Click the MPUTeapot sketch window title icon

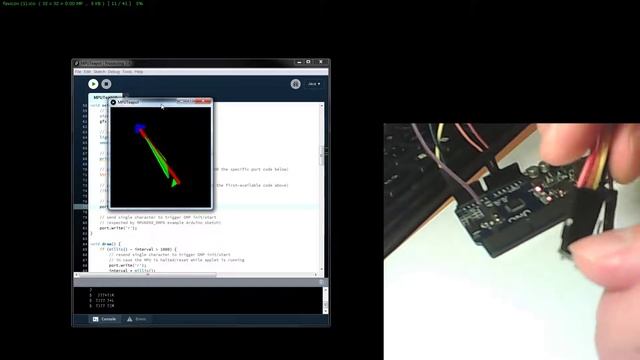pyautogui.click(x=113, y=102)
